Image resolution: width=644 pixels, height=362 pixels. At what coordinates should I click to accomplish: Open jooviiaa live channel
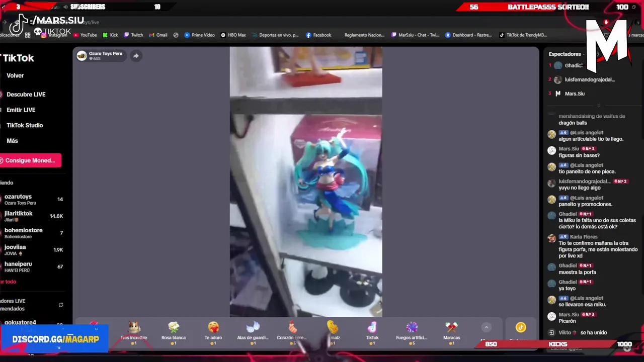click(33, 250)
